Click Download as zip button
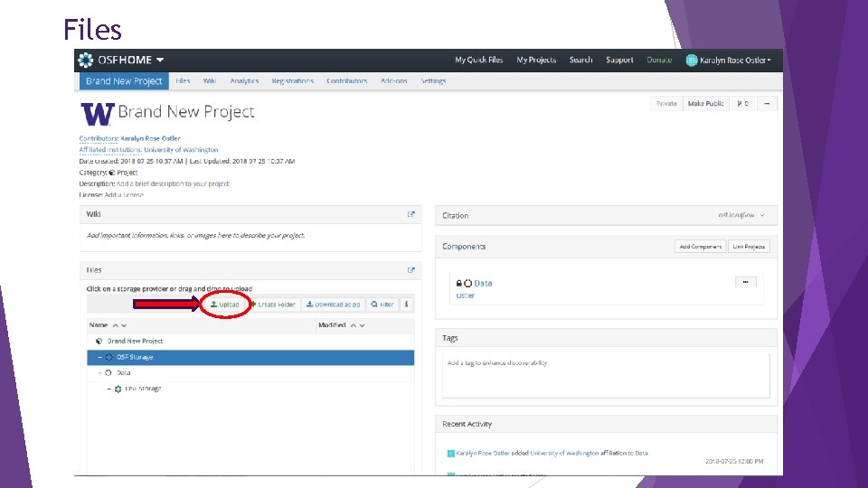 point(334,305)
